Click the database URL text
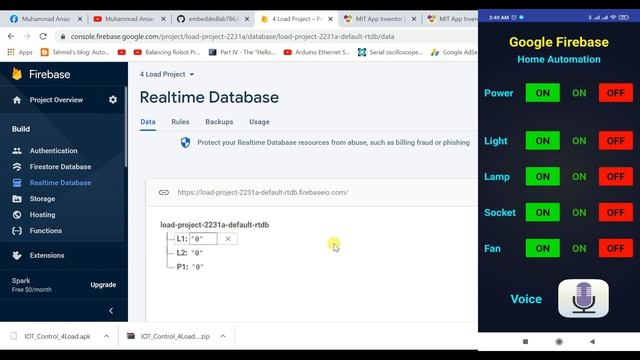The height and width of the screenshot is (360, 640). pyautogui.click(x=263, y=192)
